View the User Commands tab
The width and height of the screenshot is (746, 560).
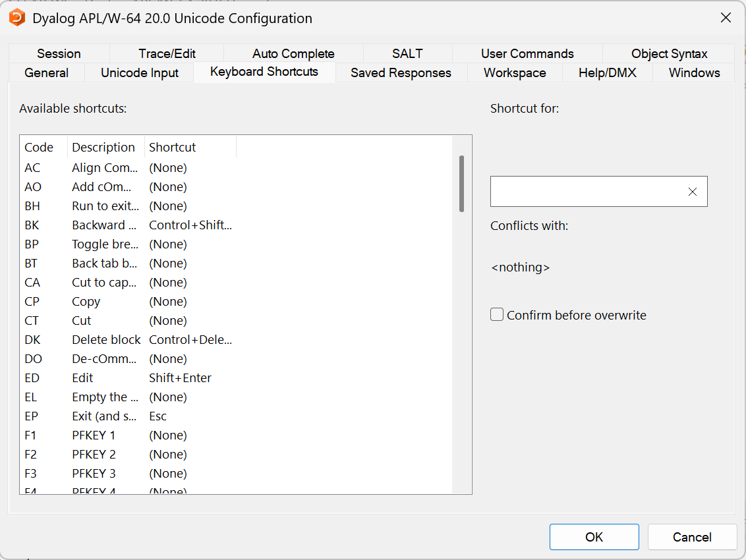tap(527, 53)
